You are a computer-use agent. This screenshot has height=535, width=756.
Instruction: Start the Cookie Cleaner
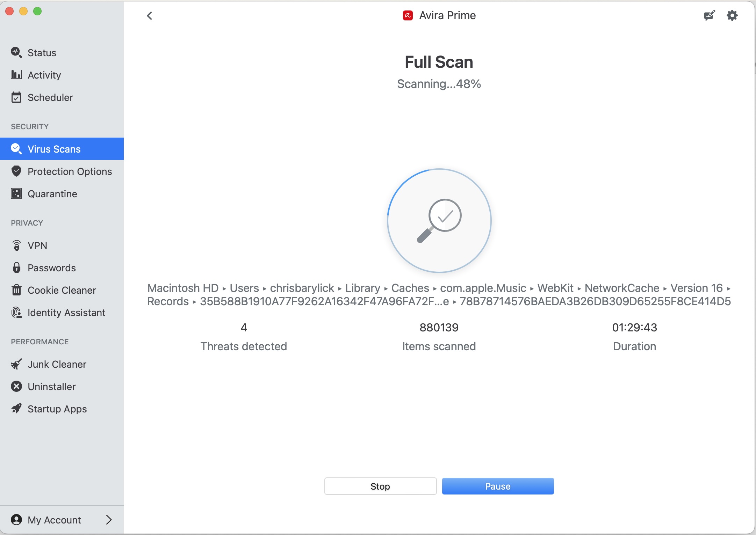62,290
